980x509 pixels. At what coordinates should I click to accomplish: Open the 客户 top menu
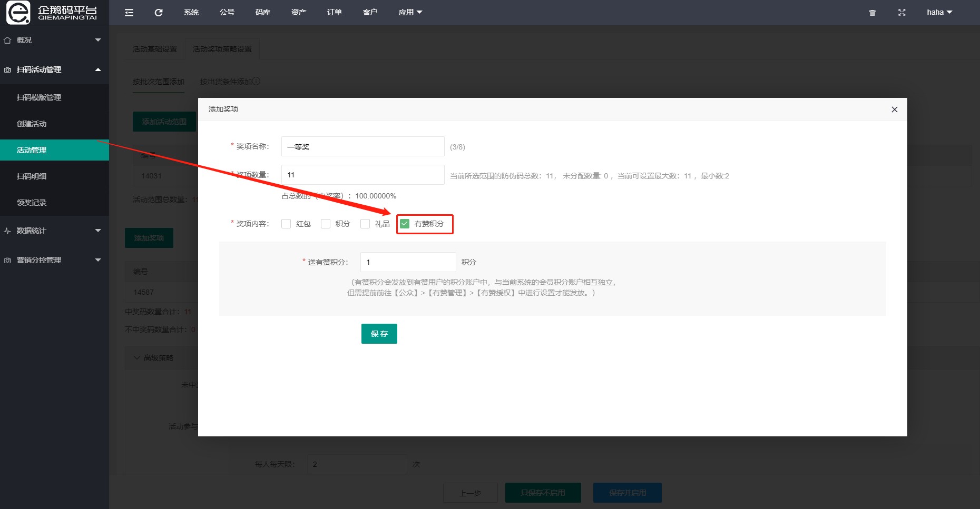point(370,13)
